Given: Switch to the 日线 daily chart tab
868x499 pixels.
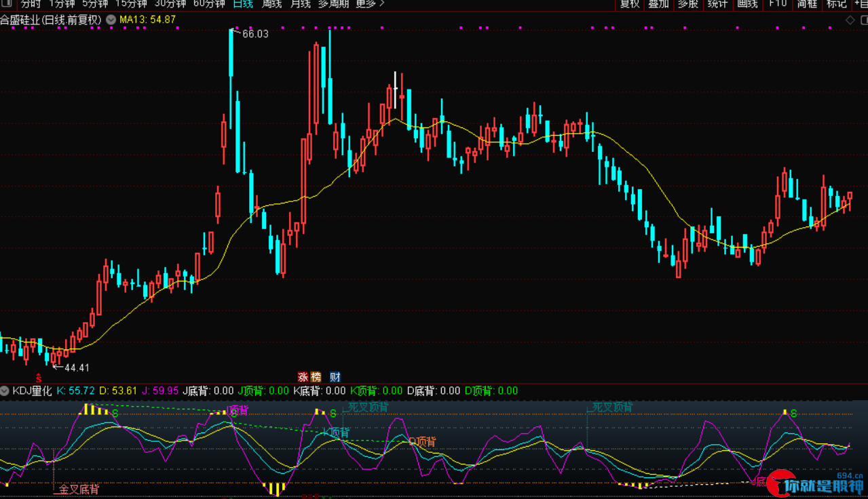Looking at the screenshot, I should 243,3.
